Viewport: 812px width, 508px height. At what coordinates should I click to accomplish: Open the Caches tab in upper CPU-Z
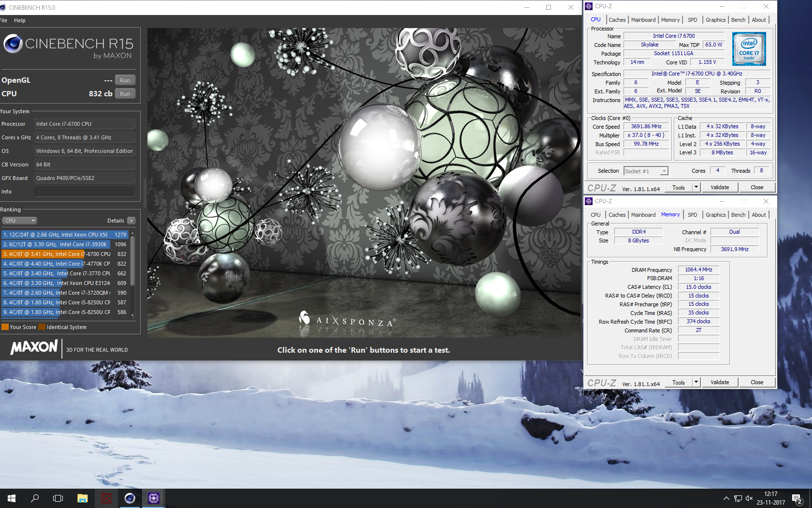click(617, 20)
